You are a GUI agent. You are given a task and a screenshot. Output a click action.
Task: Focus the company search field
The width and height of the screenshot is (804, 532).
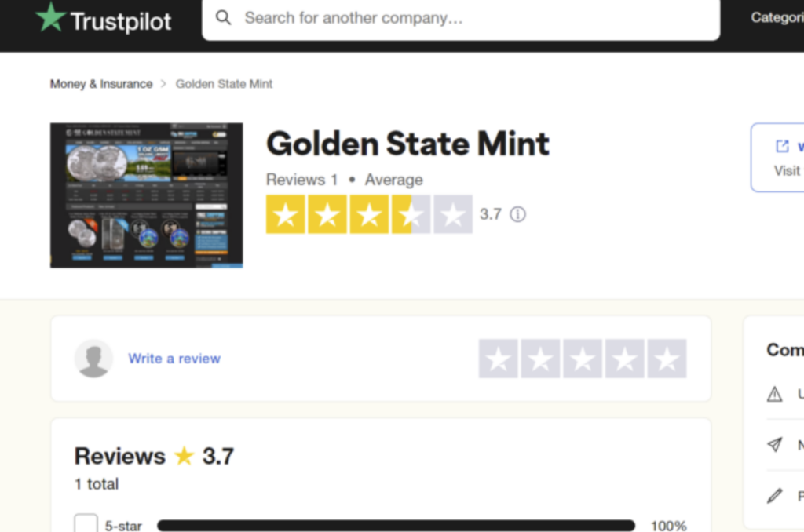[461, 19]
